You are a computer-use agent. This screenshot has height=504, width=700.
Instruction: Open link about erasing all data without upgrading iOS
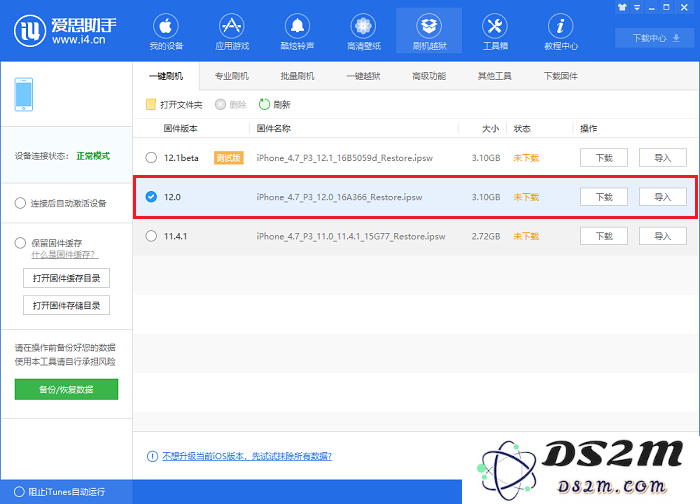247,456
